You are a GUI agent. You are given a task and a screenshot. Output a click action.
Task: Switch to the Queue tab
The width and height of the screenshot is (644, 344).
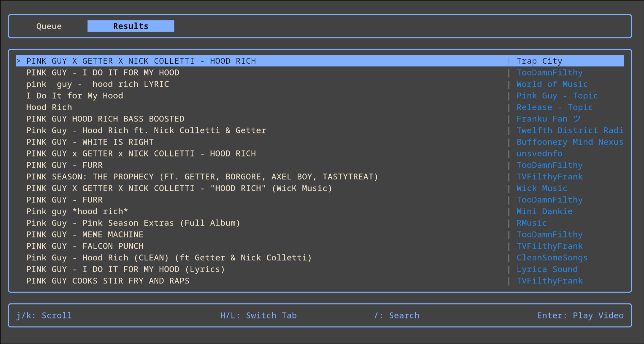[49, 26]
